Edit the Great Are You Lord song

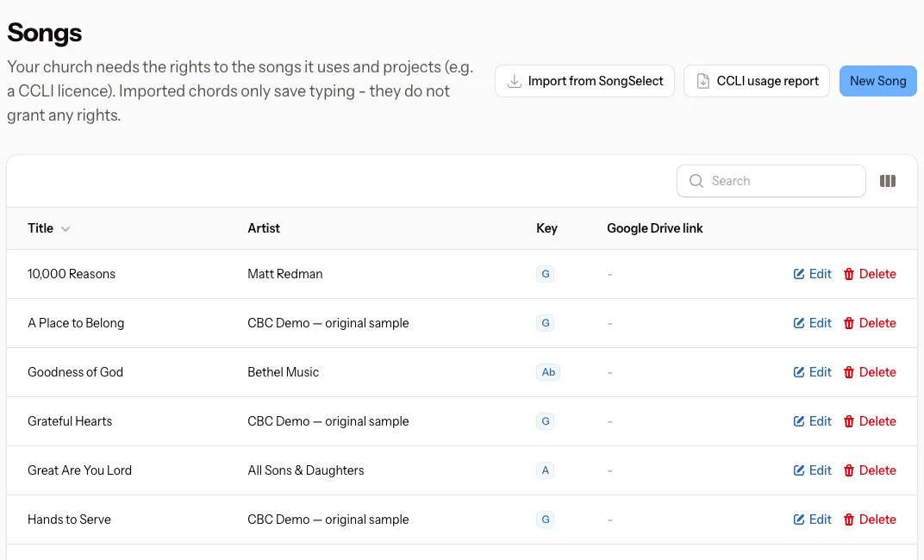(x=812, y=470)
